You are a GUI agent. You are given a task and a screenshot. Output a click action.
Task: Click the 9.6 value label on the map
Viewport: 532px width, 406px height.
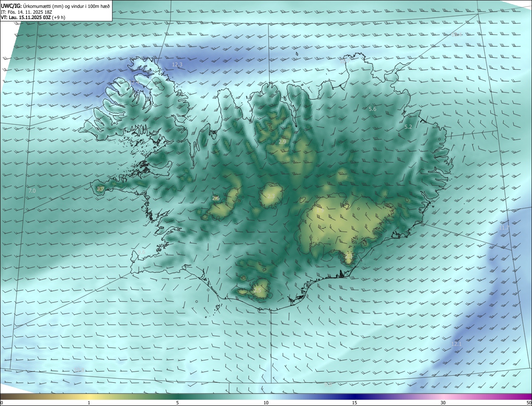pyautogui.click(x=141, y=252)
